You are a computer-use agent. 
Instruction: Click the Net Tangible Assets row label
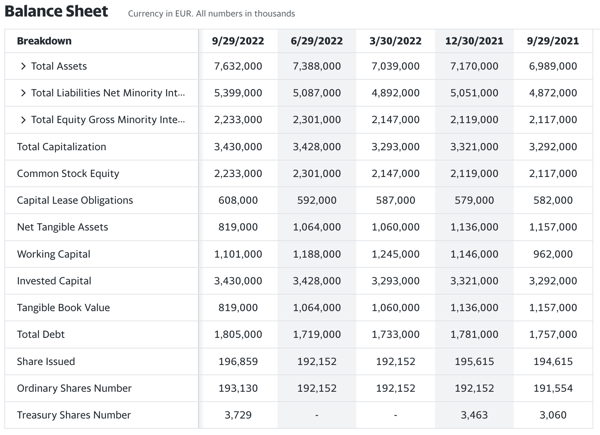[x=63, y=227]
